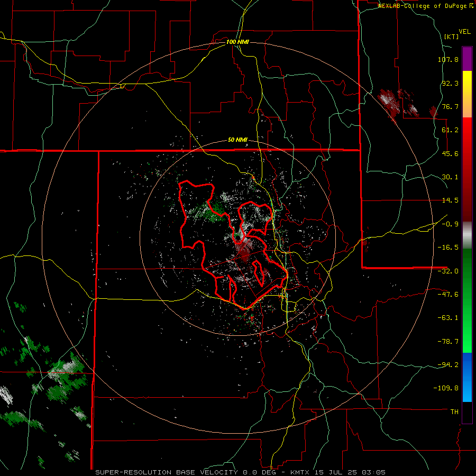Click the -47.6 velocity scale value
Viewport: 476px width, 476px height.
pos(448,295)
